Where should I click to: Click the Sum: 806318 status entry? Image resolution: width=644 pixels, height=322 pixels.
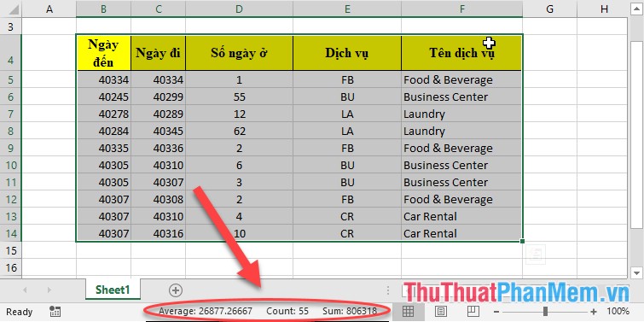[x=350, y=311]
